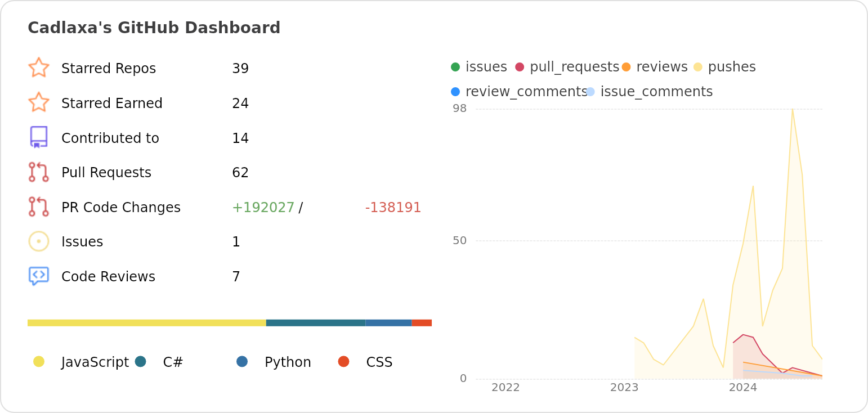Click the Starred Earned star icon
The image size is (868, 413).
pyautogui.click(x=39, y=102)
